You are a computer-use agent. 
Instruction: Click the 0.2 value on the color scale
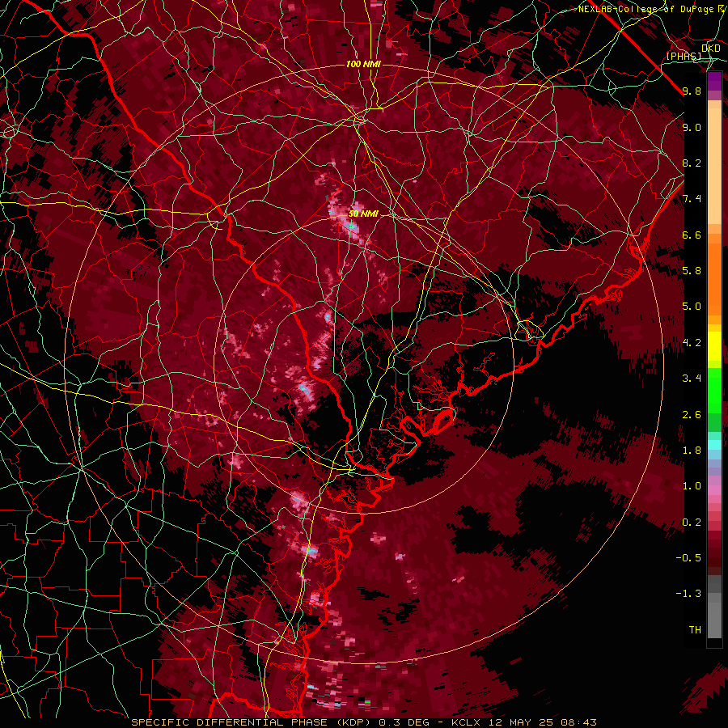point(692,523)
